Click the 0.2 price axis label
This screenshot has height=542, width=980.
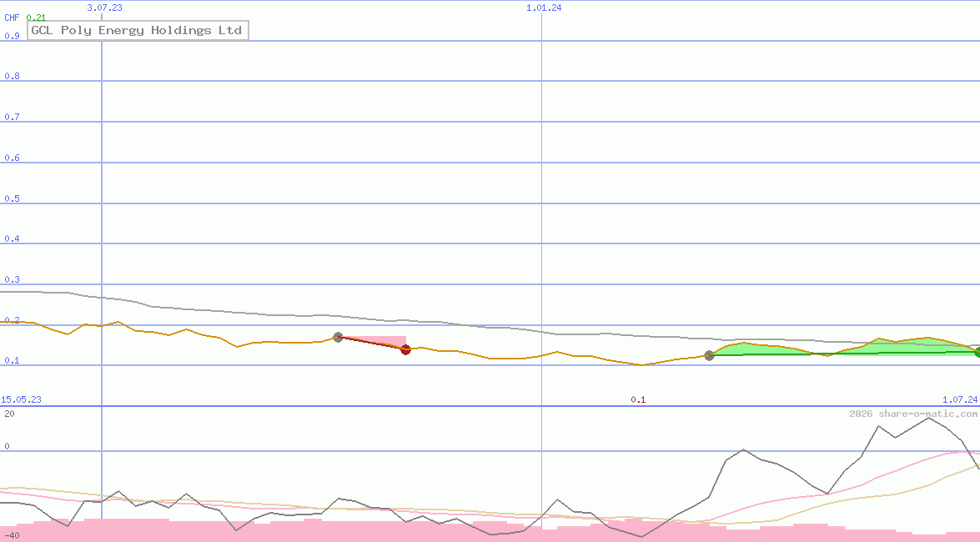[12, 321]
